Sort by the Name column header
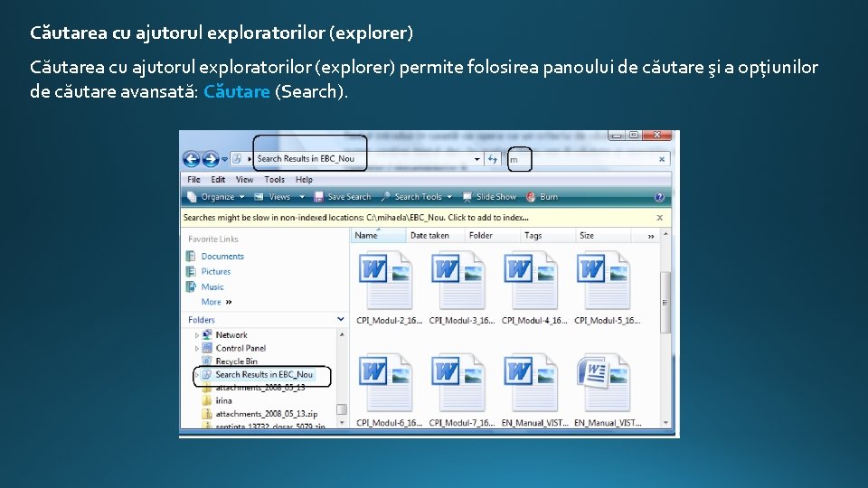Image resolution: width=868 pixels, height=488 pixels. (378, 236)
